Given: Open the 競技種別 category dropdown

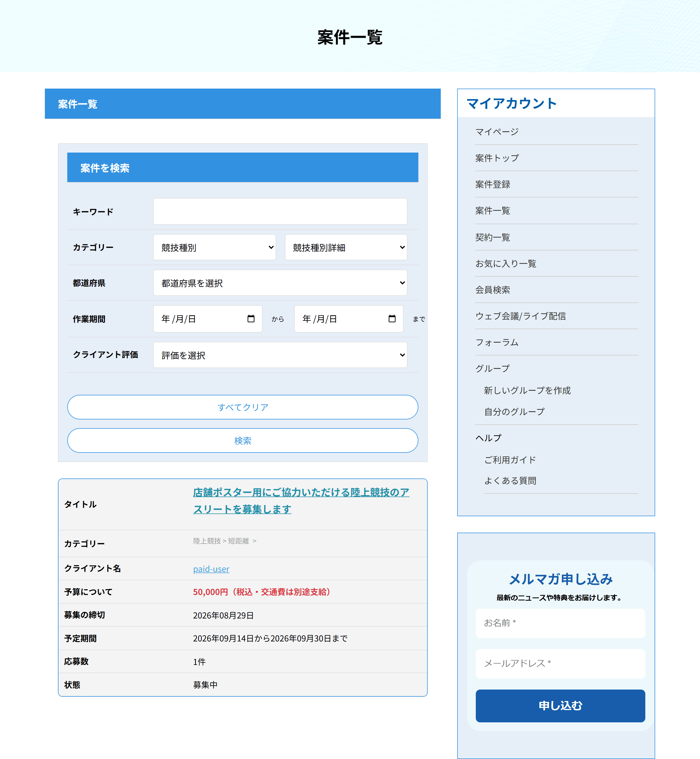Looking at the screenshot, I should 214,247.
